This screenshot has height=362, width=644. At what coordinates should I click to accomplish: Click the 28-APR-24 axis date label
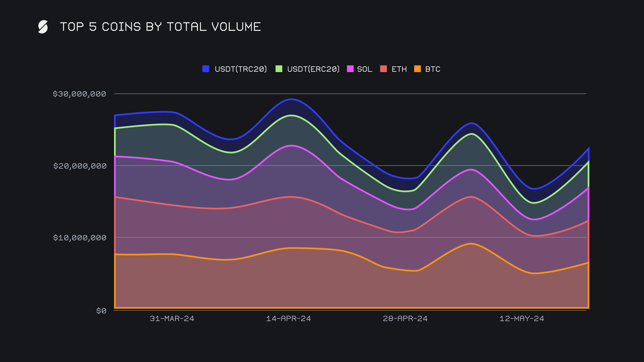click(x=405, y=318)
